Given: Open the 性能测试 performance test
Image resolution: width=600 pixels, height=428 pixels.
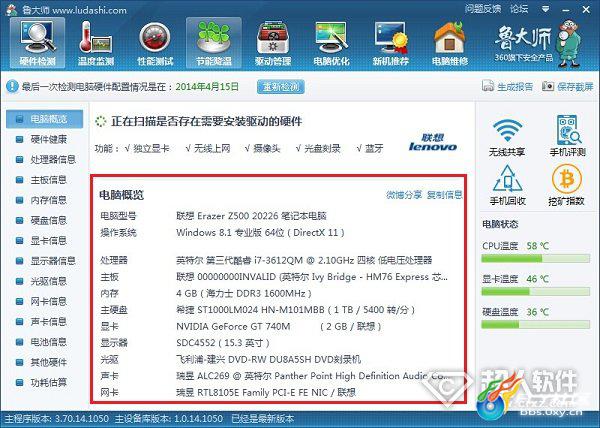Looking at the screenshot, I should click(x=155, y=43).
